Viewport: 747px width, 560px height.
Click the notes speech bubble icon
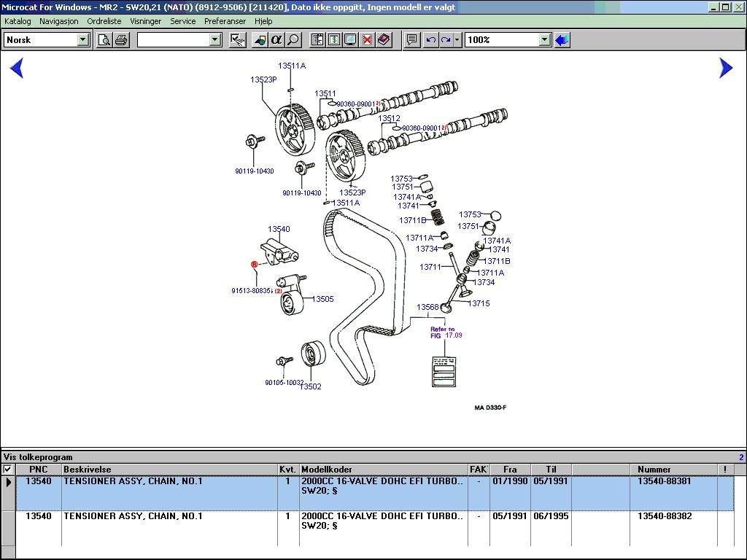pos(412,40)
